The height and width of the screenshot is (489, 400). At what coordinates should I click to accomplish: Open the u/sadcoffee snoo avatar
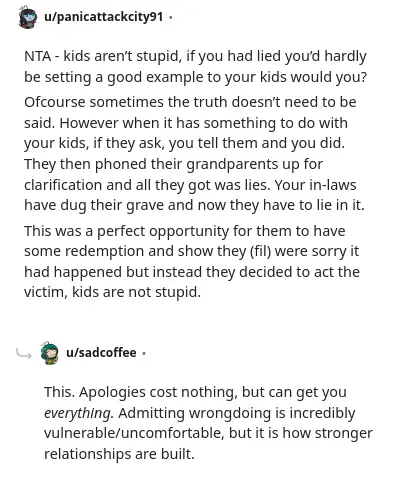[x=50, y=353]
